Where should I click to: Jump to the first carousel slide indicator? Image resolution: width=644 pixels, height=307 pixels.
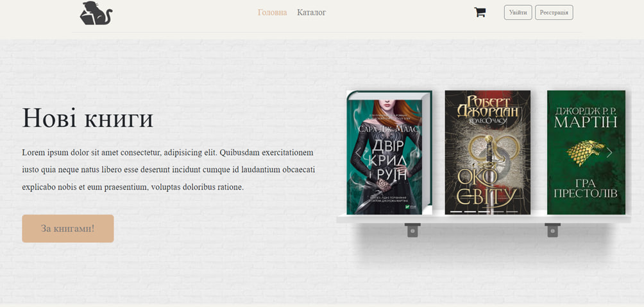456,212
